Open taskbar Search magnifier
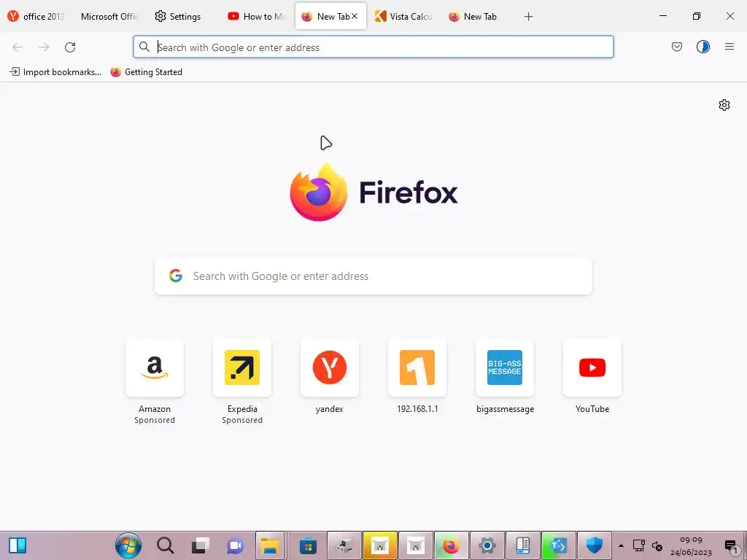The image size is (747, 560). click(x=165, y=545)
